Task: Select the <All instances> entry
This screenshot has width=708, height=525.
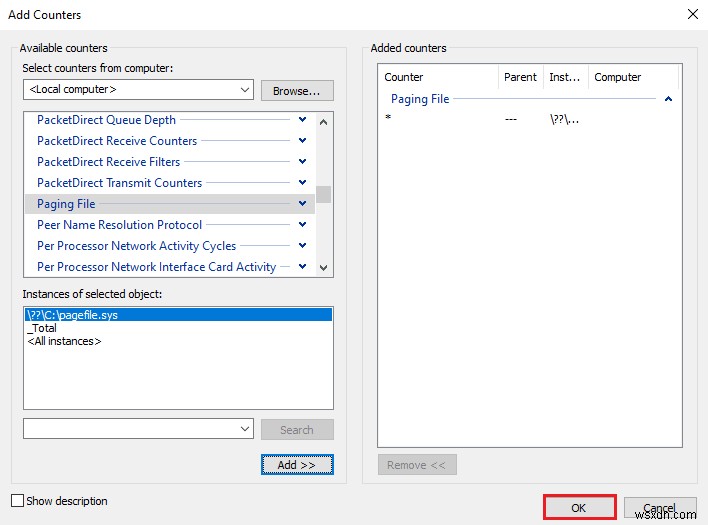Action: (64, 341)
